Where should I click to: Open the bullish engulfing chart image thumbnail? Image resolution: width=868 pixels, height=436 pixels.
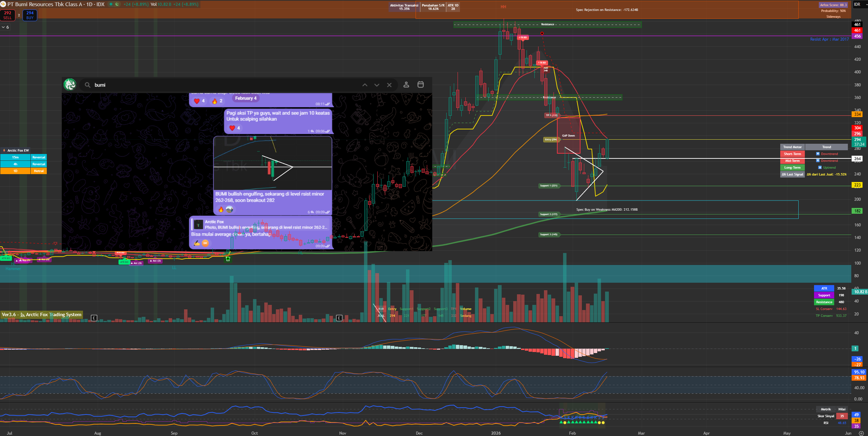tap(272, 163)
